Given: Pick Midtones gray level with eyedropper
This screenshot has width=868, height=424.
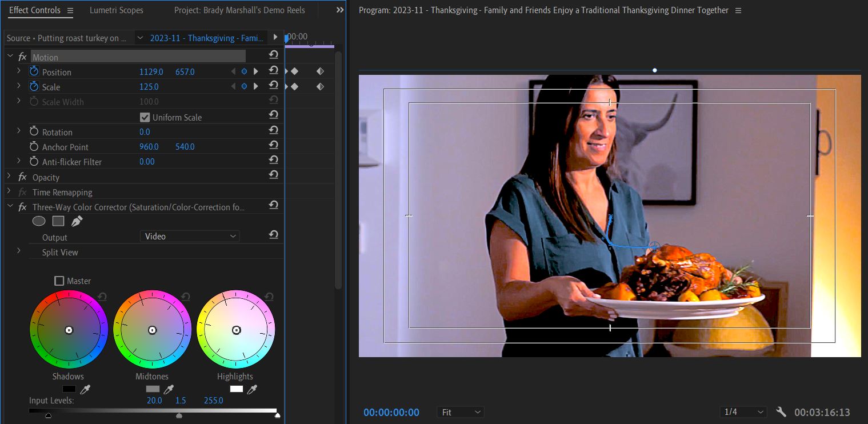Looking at the screenshot, I should (x=169, y=389).
